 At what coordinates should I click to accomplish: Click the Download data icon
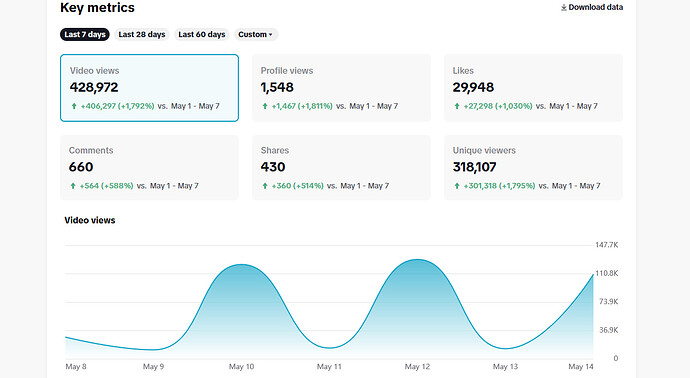(x=563, y=7)
